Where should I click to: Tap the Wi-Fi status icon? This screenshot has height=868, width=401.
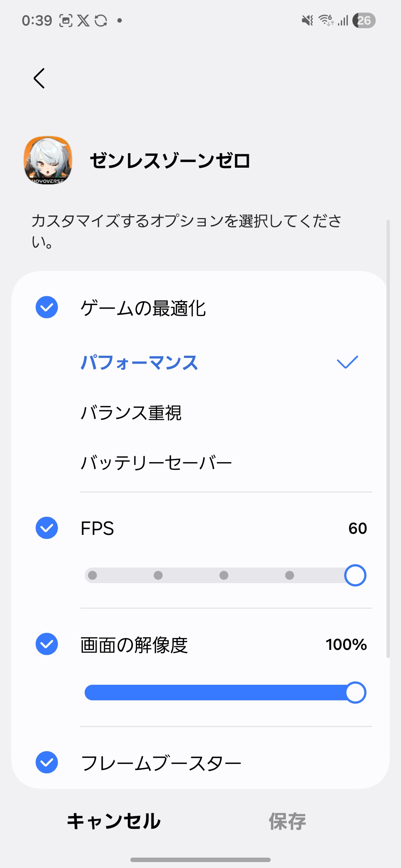(326, 20)
